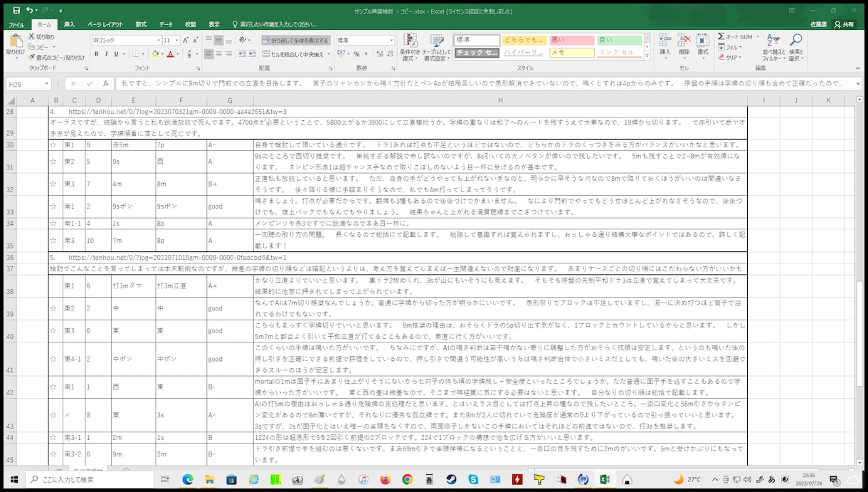868x492 pixels.
Task: Open the font name dropdown 游ゴシック
Action: pos(159,41)
